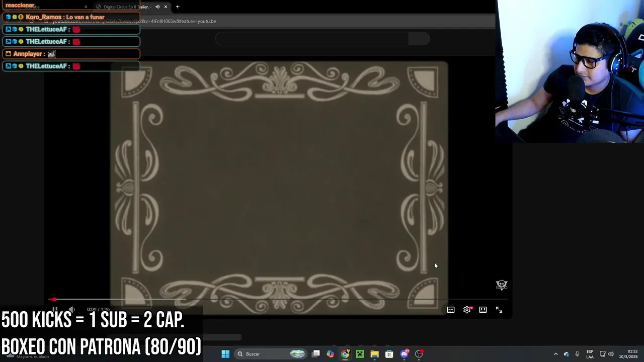Click the red video progress scrubber
This screenshot has height=362, width=644.
(53, 300)
